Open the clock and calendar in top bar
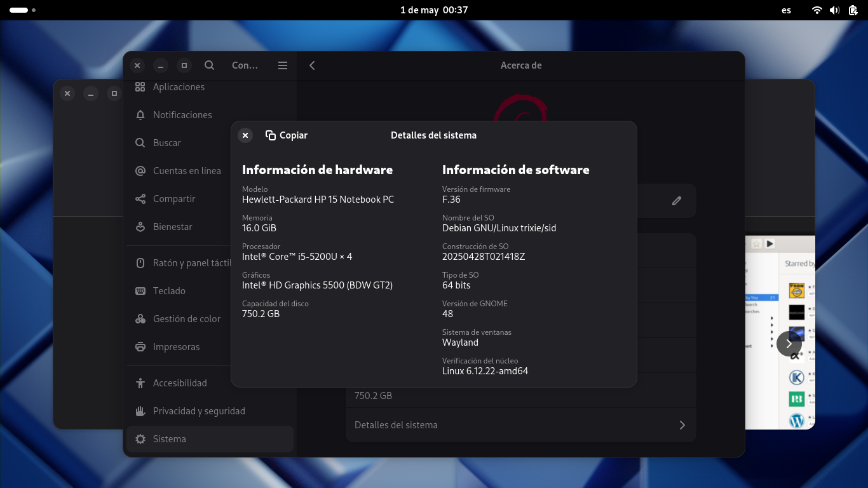The width and height of the screenshot is (868, 488). click(x=434, y=10)
